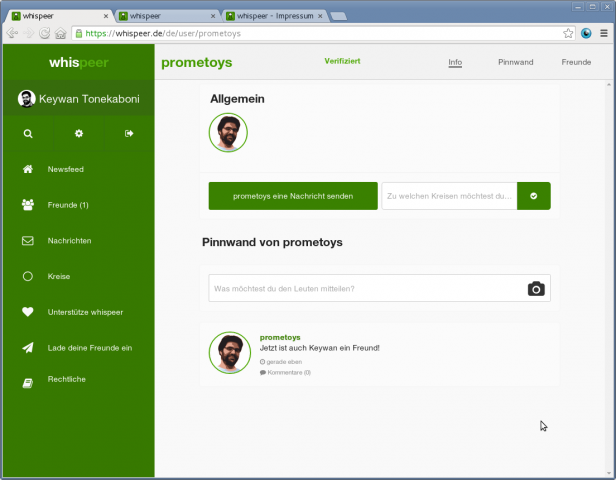616x480 pixels.
Task: Click the prometoys profile heading
Action: click(196, 62)
